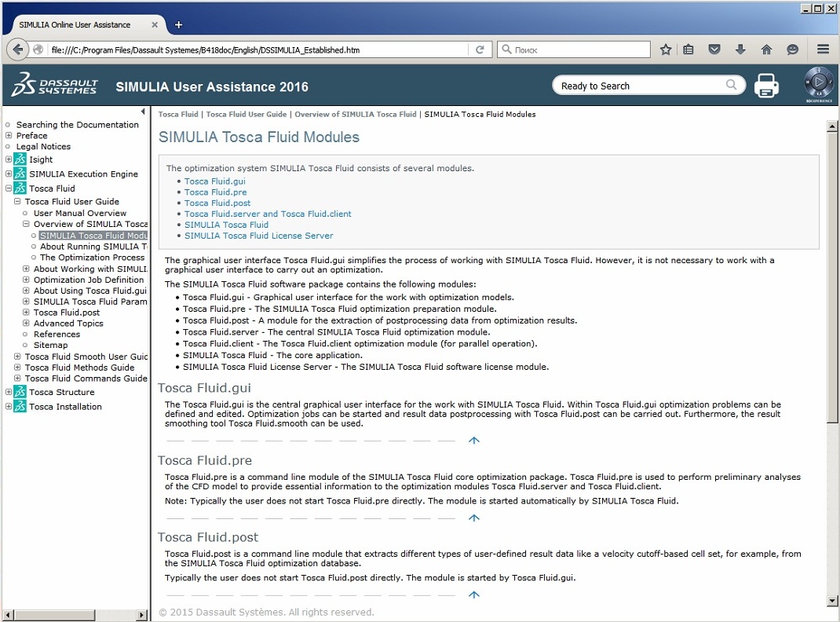Click the browser bookmark star icon
The image size is (840, 622).
pyautogui.click(x=666, y=49)
